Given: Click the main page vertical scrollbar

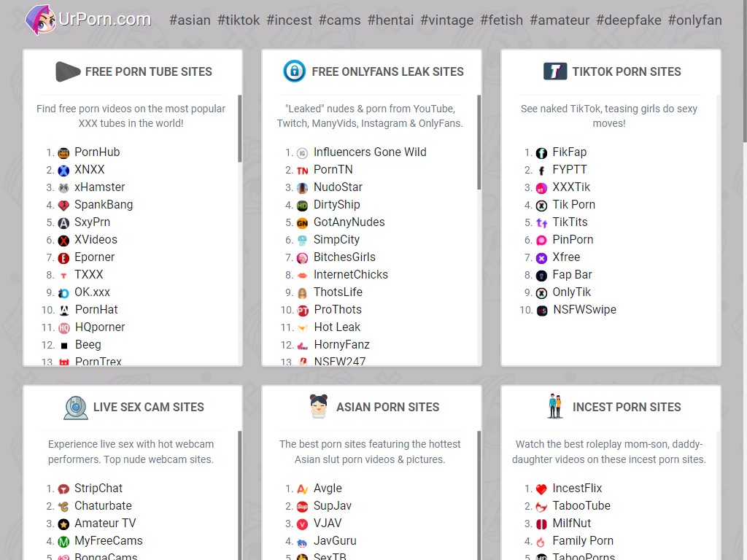Looking at the screenshot, I should tap(745, 71).
